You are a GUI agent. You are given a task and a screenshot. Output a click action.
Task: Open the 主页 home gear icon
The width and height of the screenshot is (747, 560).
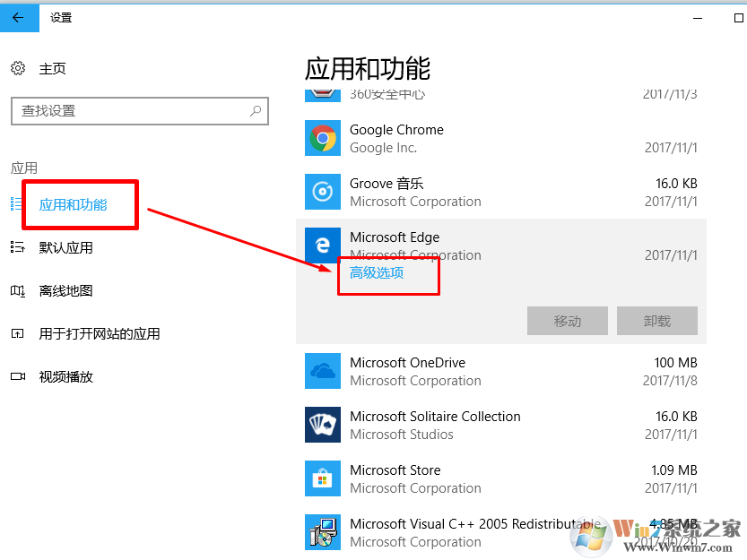[18, 69]
